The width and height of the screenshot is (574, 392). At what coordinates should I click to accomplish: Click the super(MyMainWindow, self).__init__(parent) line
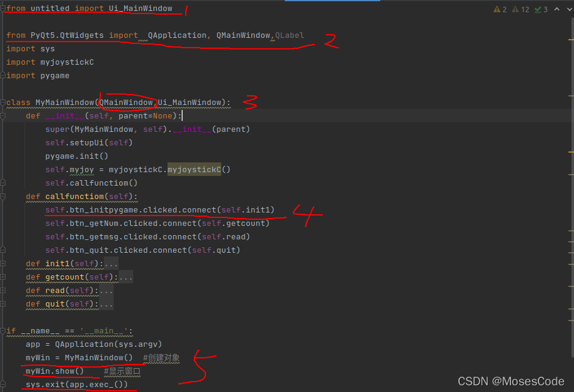point(147,129)
